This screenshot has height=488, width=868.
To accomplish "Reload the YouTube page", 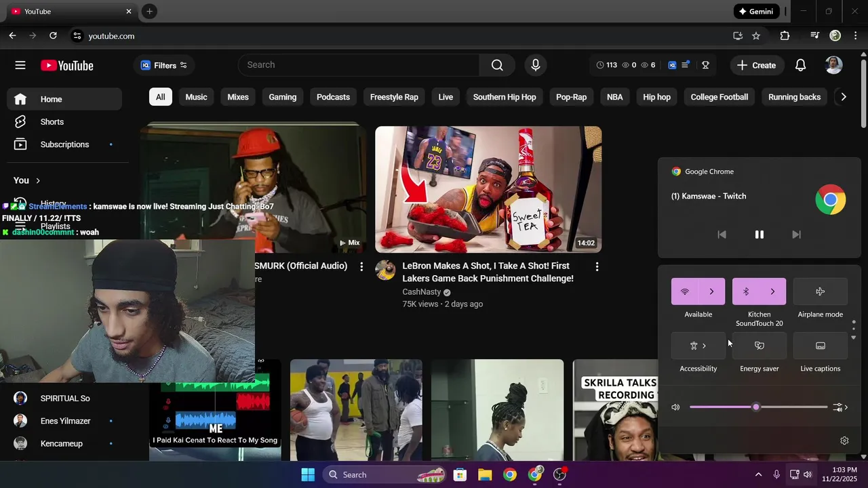I will pyautogui.click(x=53, y=36).
